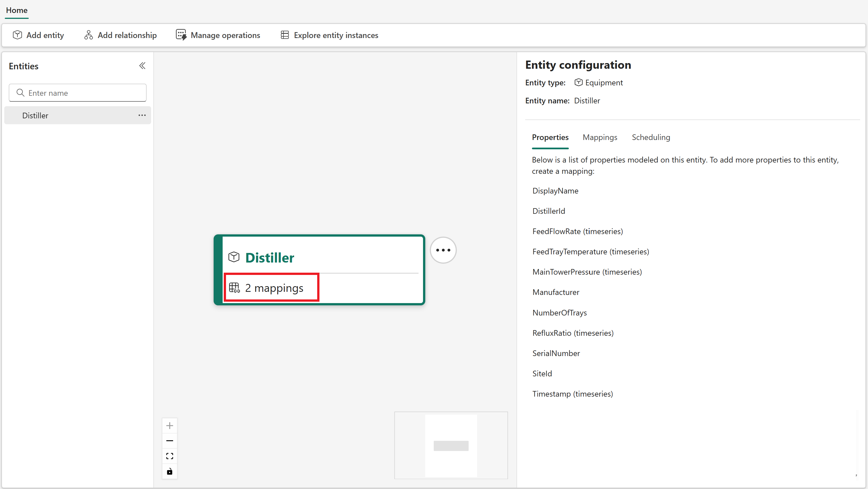This screenshot has width=868, height=489.
Task: Fit canvas to view icon
Action: tap(169, 456)
